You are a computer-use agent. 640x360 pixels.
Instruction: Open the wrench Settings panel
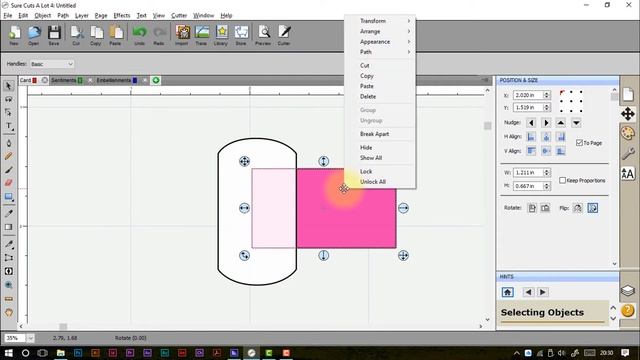pos(628,153)
